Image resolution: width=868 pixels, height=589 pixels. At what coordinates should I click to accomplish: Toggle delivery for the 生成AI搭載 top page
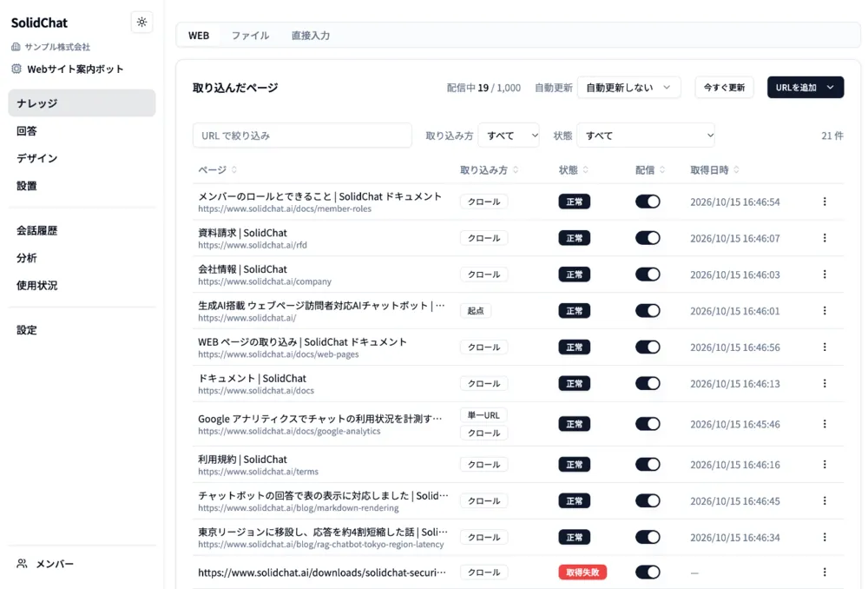point(648,311)
